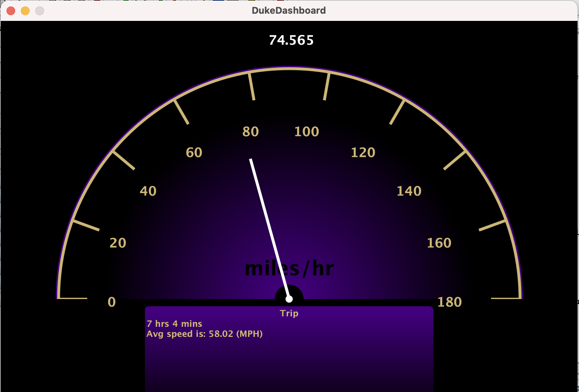Click the miles/hr unit label
The width and height of the screenshot is (579, 392).
[x=289, y=269]
